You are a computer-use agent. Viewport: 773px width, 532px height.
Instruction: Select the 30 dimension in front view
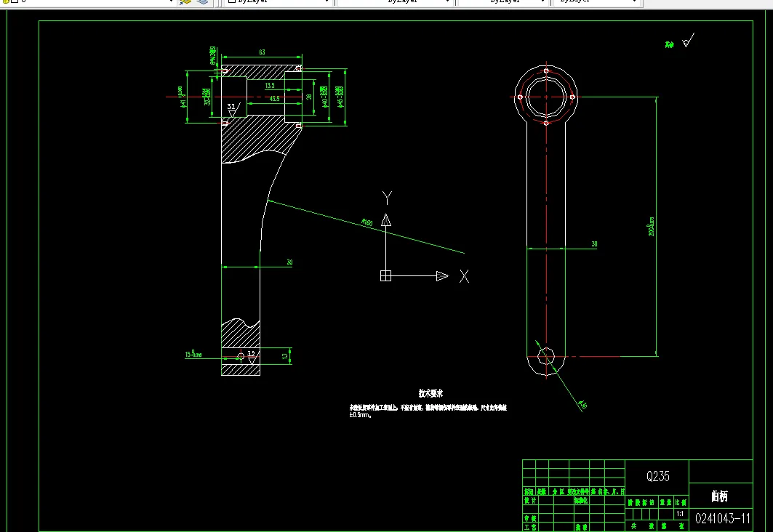tap(594, 244)
